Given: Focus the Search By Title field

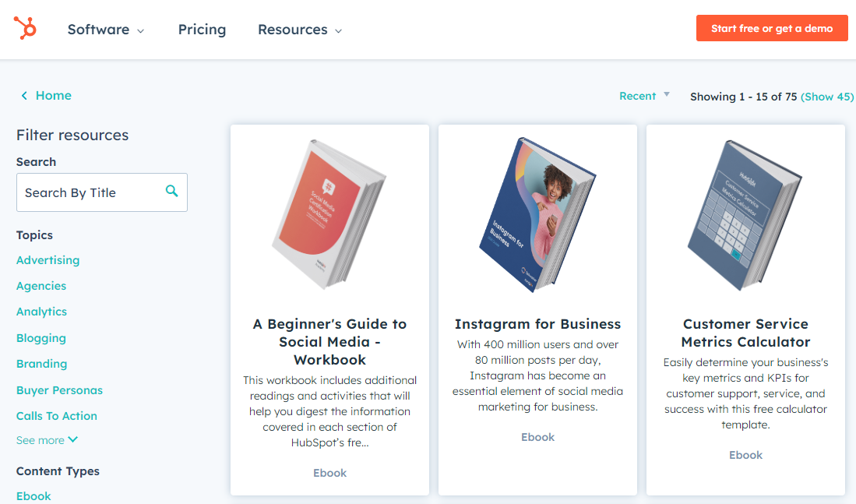Looking at the screenshot, I should (x=102, y=192).
